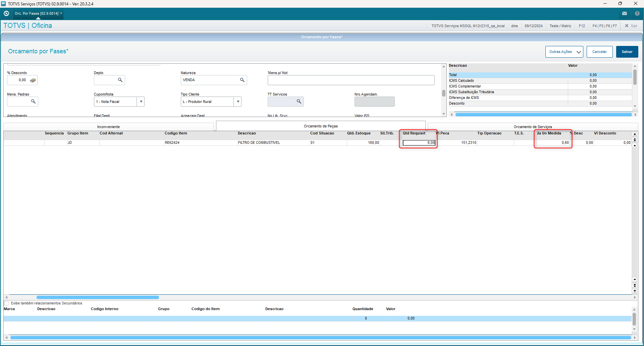The image size is (644, 346).
Task: Close the Orc. Por Fases tab
Action: 61,13
